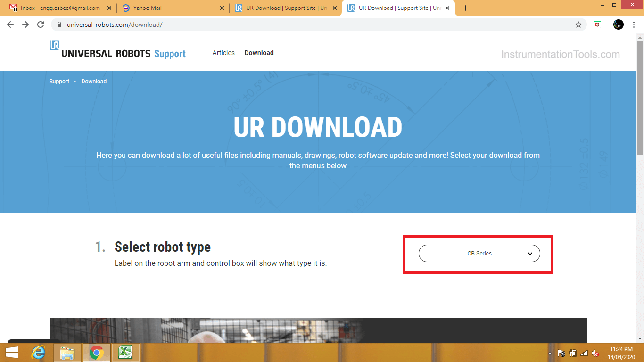The image size is (644, 362).
Task: Switch to the Yahoo Mail tab
Action: 172,8
